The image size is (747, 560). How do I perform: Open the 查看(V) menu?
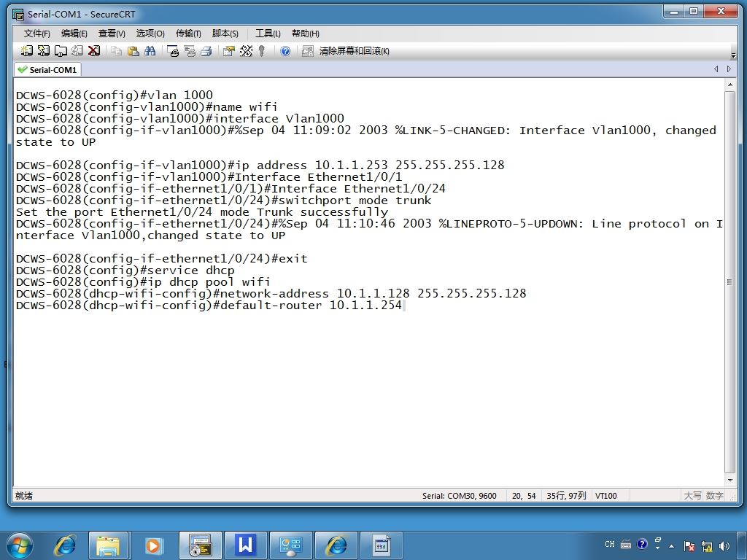(112, 34)
